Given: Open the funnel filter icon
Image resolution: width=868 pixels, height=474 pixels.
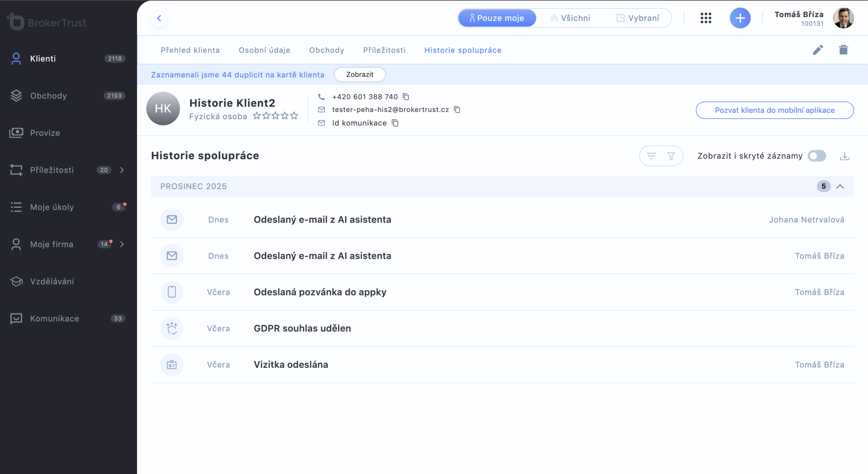Looking at the screenshot, I should (671, 156).
